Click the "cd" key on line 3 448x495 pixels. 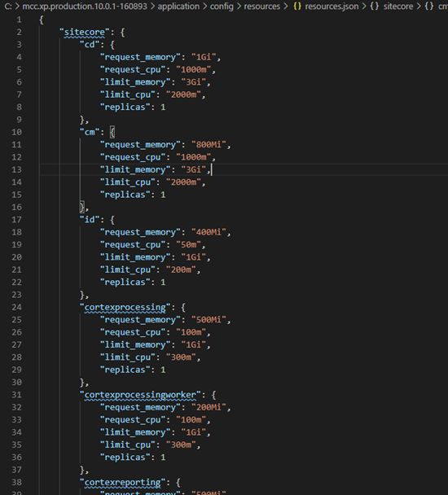tap(90, 45)
